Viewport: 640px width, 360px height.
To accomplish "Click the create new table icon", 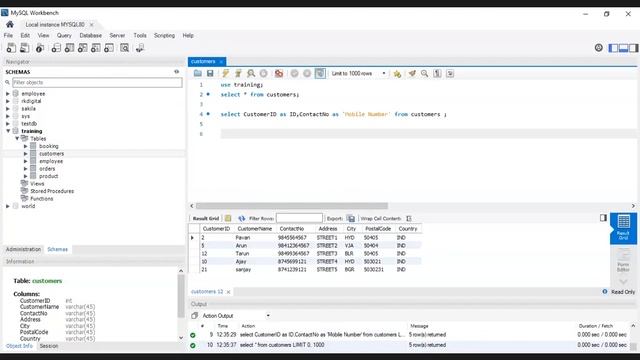I will [69, 48].
